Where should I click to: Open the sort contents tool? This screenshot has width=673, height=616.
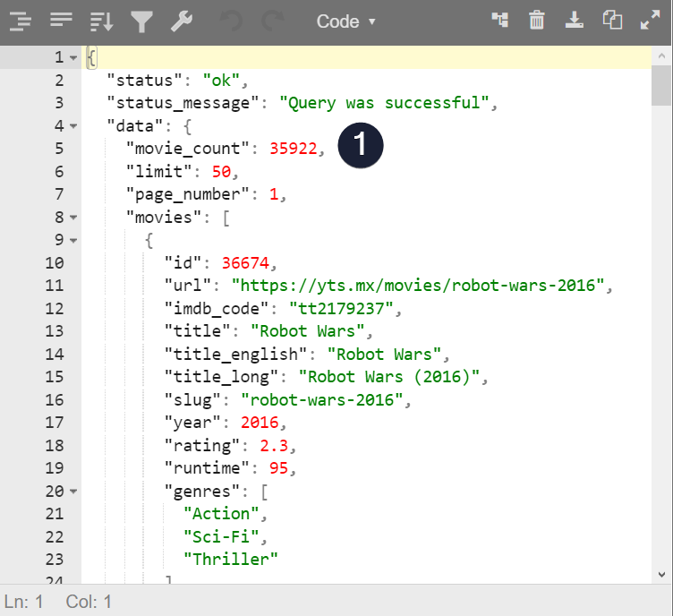tap(102, 21)
